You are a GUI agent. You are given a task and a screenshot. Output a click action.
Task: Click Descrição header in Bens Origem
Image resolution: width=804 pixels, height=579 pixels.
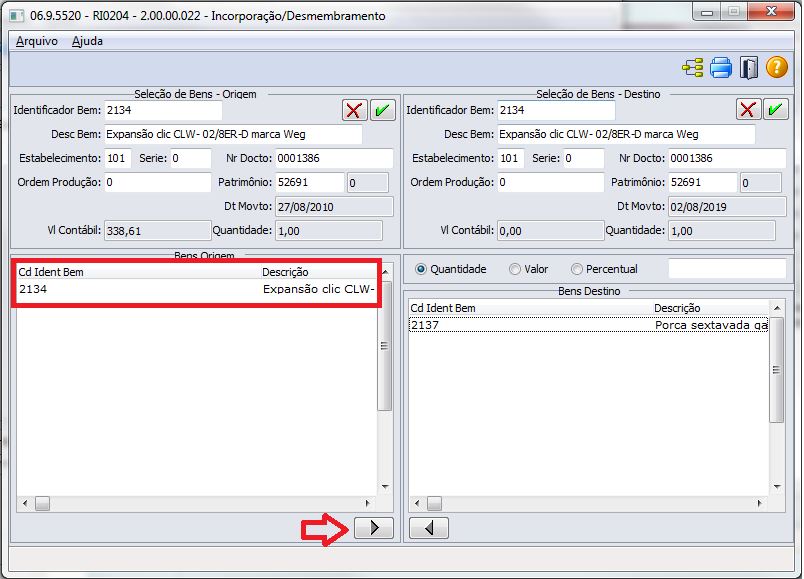coord(285,272)
